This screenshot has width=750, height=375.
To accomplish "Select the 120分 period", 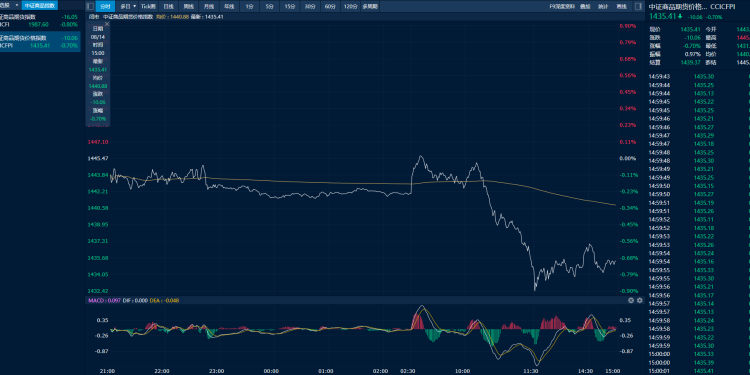I will coord(350,6).
